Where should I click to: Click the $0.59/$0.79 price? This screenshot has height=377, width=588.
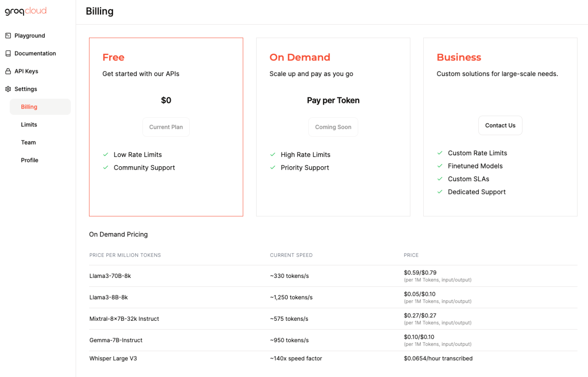(x=420, y=272)
